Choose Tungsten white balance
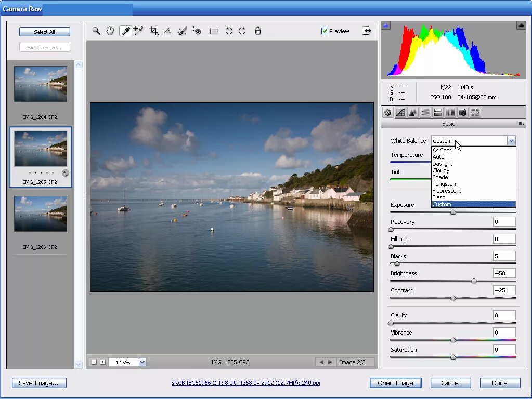Screen dimensions: 532x399 click(474, 184)
